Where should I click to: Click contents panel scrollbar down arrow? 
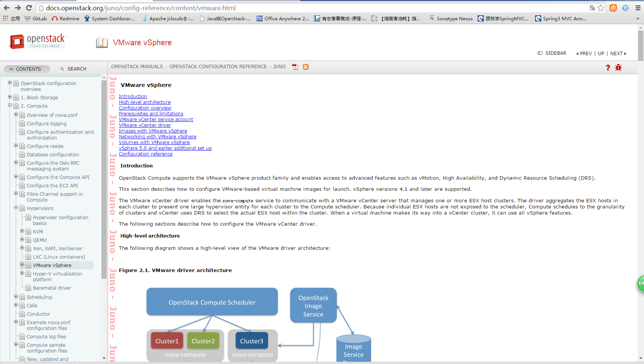(104, 358)
